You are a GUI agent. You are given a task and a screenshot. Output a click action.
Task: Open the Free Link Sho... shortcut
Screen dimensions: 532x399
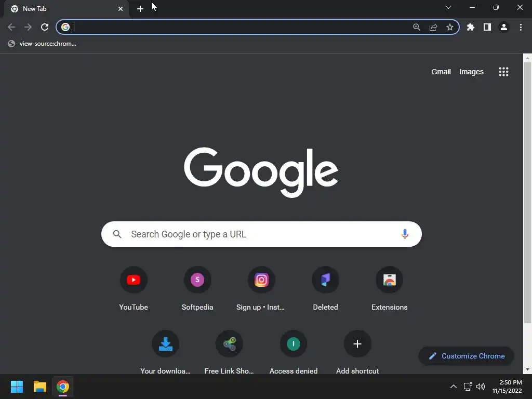(x=229, y=353)
